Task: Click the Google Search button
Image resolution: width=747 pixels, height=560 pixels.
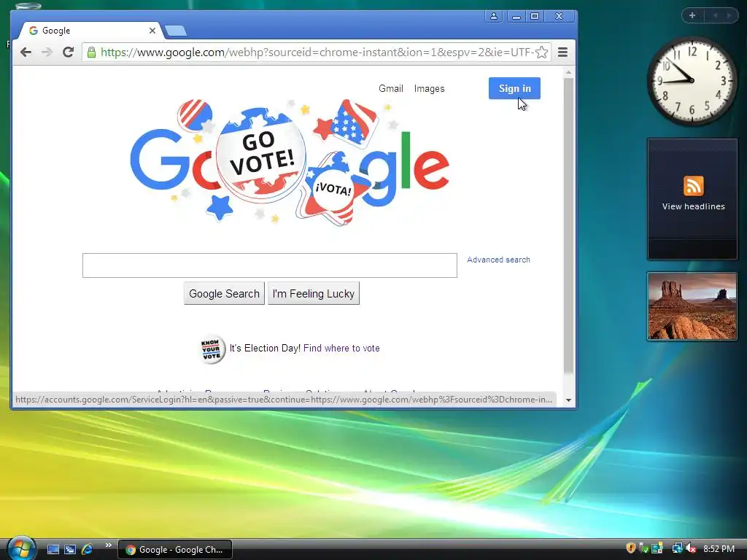Action: tap(224, 293)
